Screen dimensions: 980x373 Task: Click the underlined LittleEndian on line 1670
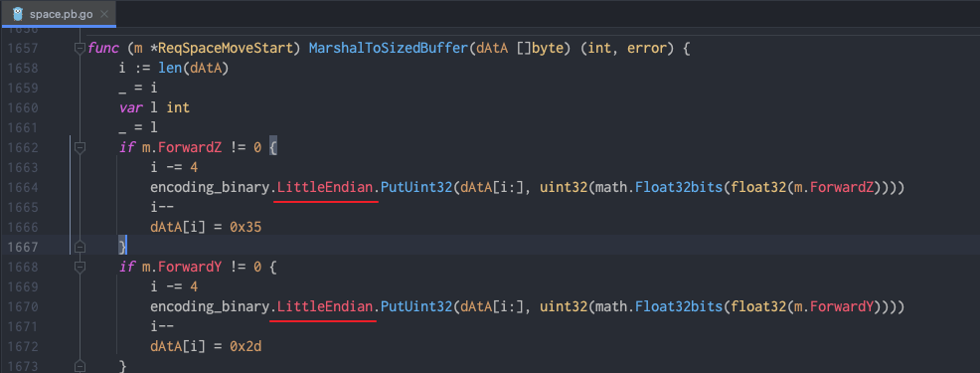[x=325, y=306]
